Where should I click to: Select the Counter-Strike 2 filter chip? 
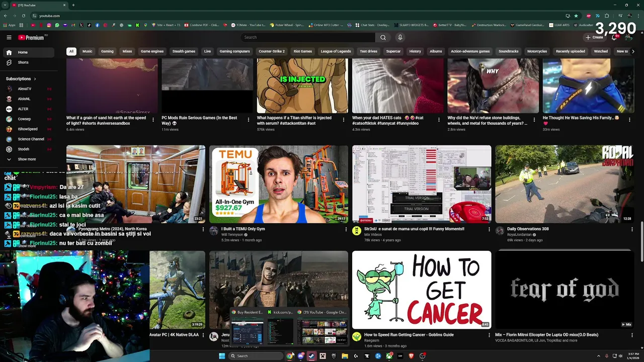tap(272, 51)
